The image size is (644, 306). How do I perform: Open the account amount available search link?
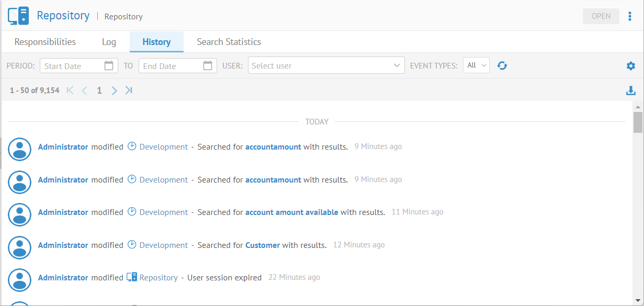(291, 212)
